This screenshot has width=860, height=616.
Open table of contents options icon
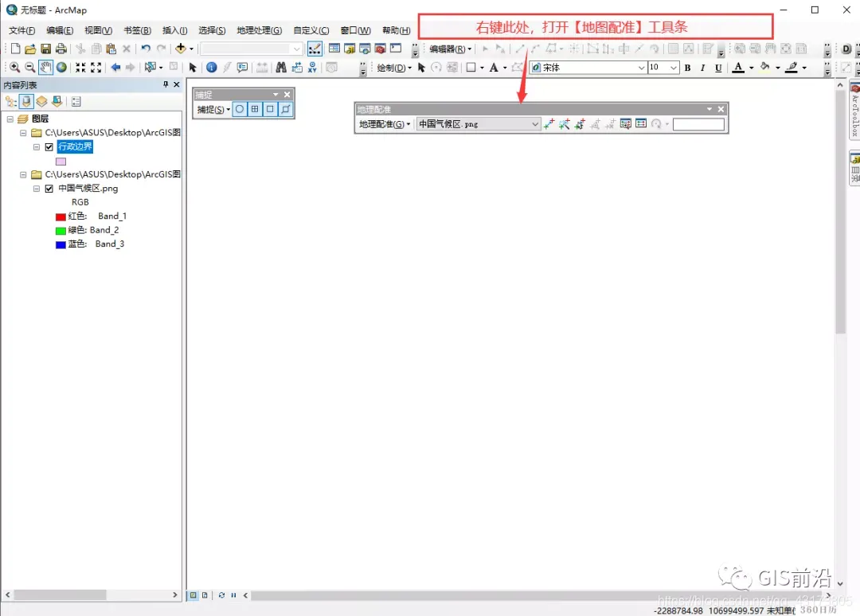click(76, 101)
